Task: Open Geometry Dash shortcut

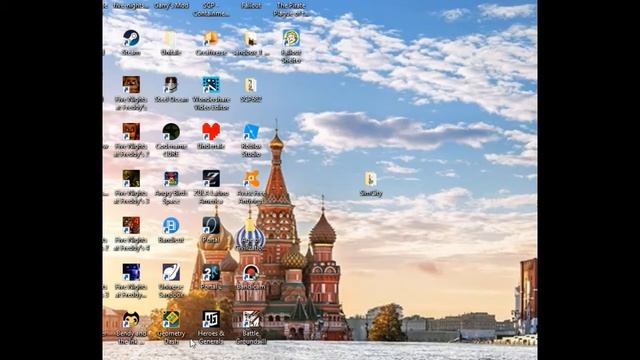Action: tap(171, 319)
